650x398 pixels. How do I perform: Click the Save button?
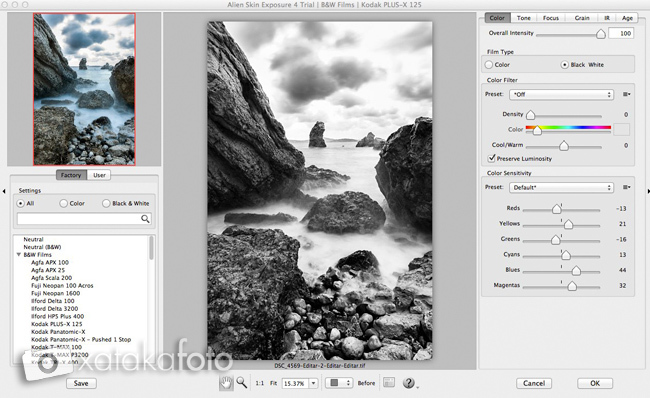click(81, 383)
